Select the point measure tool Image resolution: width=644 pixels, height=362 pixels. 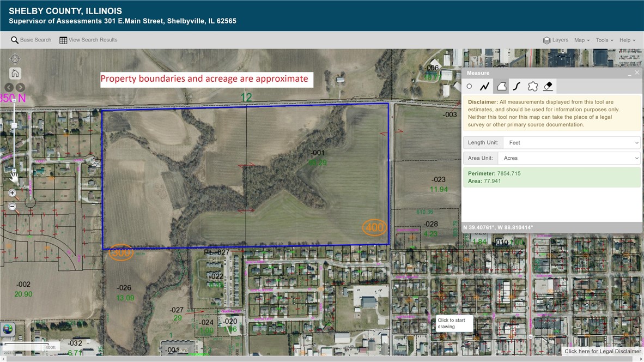click(x=469, y=86)
